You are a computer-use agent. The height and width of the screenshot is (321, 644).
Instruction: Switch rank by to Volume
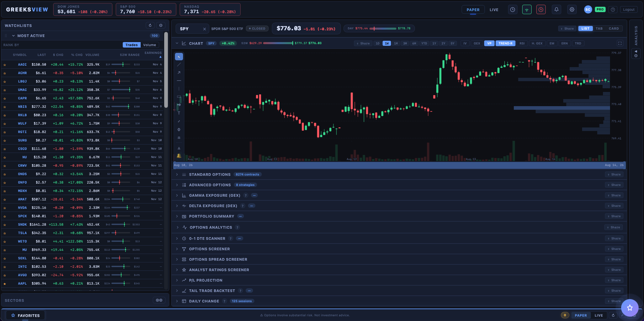pos(149,45)
